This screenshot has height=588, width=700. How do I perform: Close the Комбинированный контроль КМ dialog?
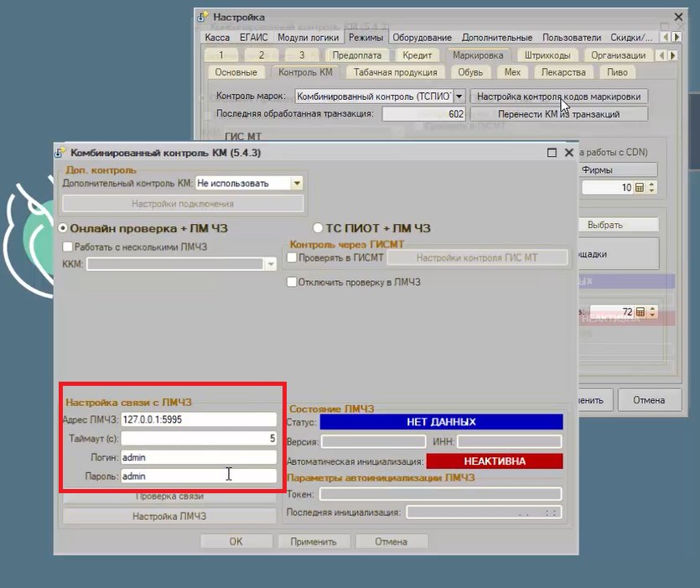pos(568,153)
